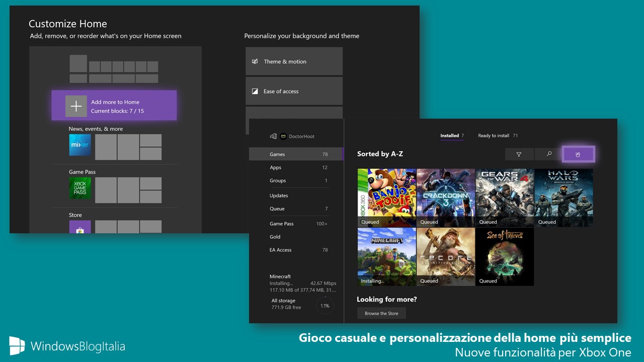The width and height of the screenshot is (644, 362).
Task: Click Current blocks: 7 / 15 text
Action: [117, 111]
